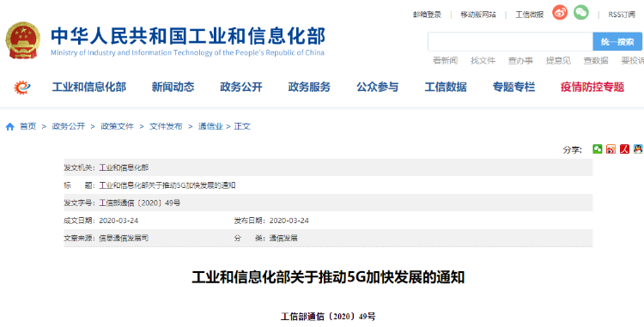
Task: Open 专题专栏 navigation menu
Action: 513,87
